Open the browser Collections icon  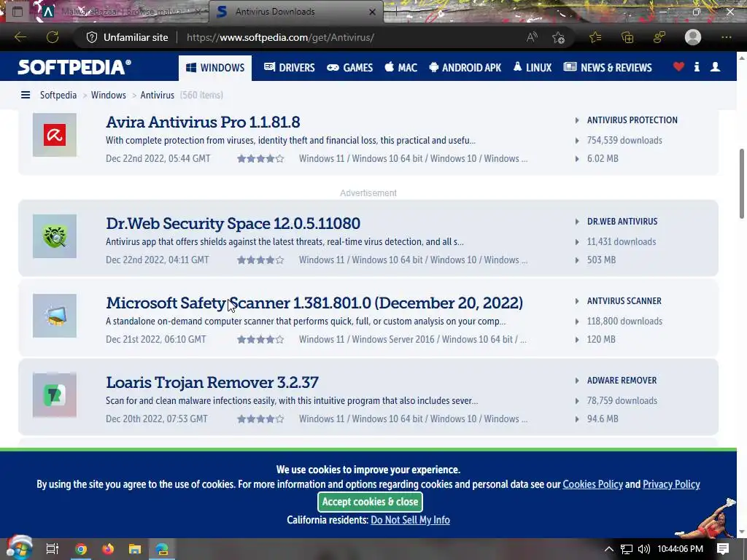coord(627,37)
